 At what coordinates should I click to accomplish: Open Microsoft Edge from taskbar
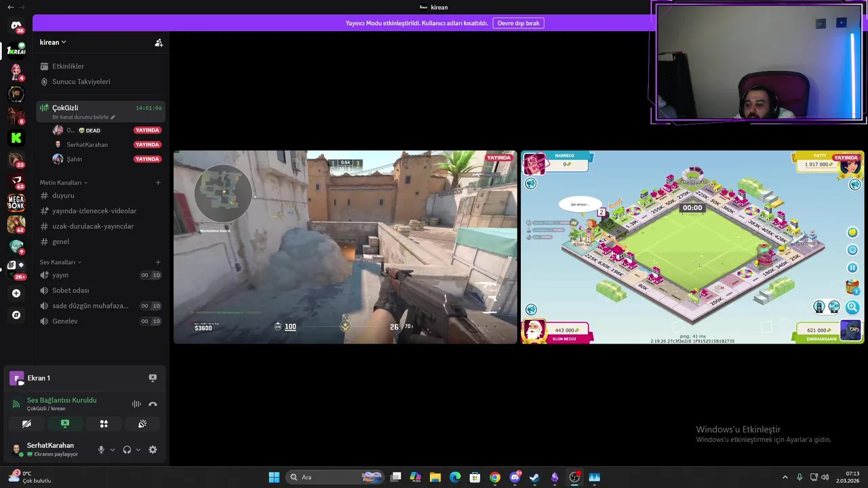pyautogui.click(x=455, y=477)
